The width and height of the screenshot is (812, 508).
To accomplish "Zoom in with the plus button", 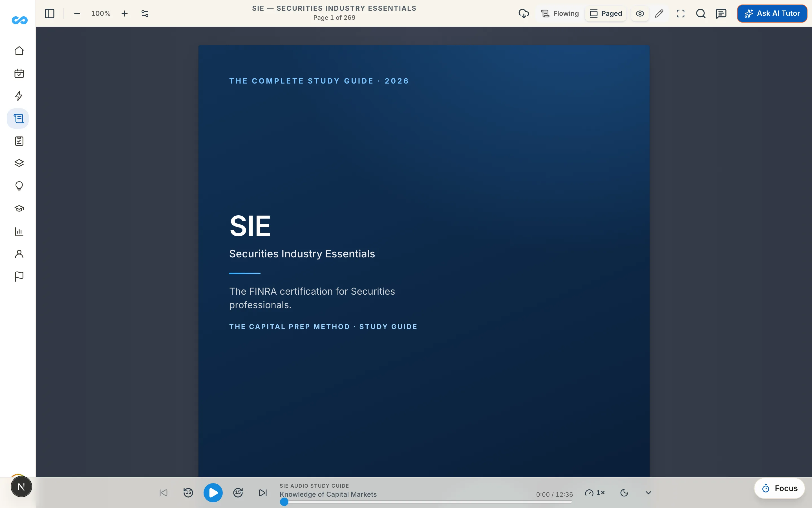I will [x=125, y=14].
